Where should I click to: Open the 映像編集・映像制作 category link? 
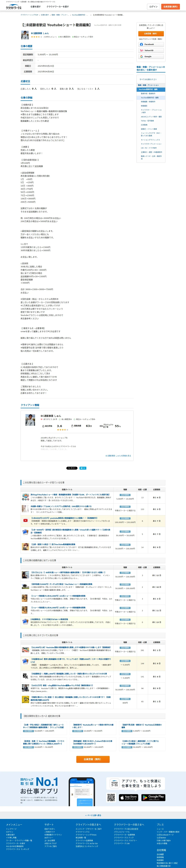tap(148, 102)
